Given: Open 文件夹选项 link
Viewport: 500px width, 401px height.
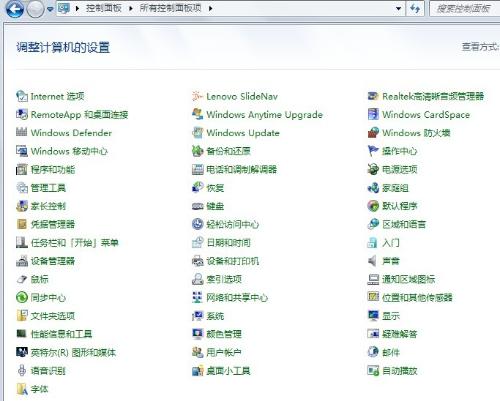Looking at the screenshot, I should pos(53,316).
